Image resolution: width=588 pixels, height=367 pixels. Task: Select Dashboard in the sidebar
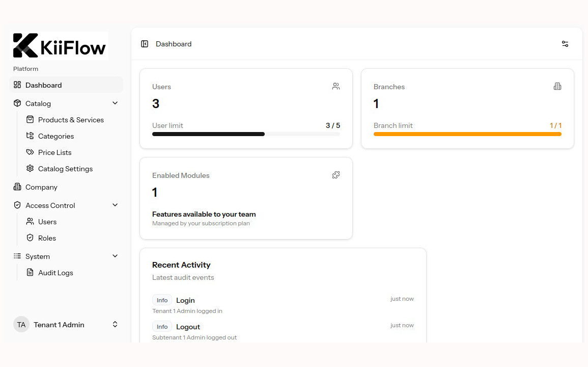[x=43, y=85]
